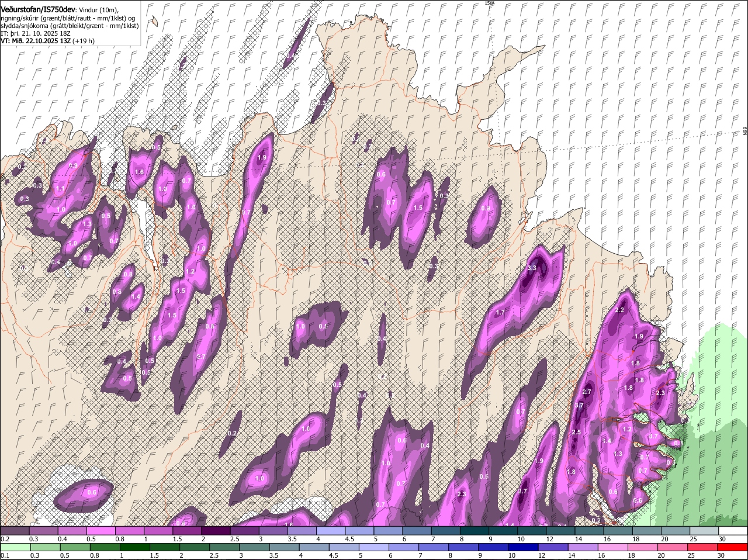Click the white swatch ending the upper legend row
The width and height of the screenshot is (748, 560).
(733, 531)
